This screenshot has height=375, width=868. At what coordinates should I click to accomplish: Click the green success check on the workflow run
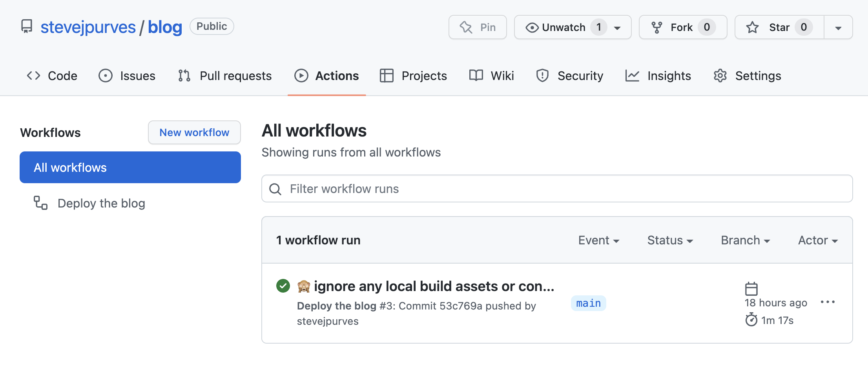(x=283, y=286)
